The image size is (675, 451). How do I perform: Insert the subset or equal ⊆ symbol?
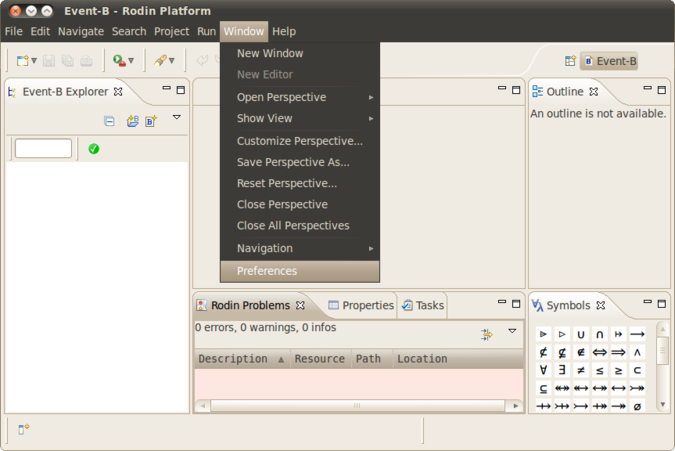click(x=543, y=389)
